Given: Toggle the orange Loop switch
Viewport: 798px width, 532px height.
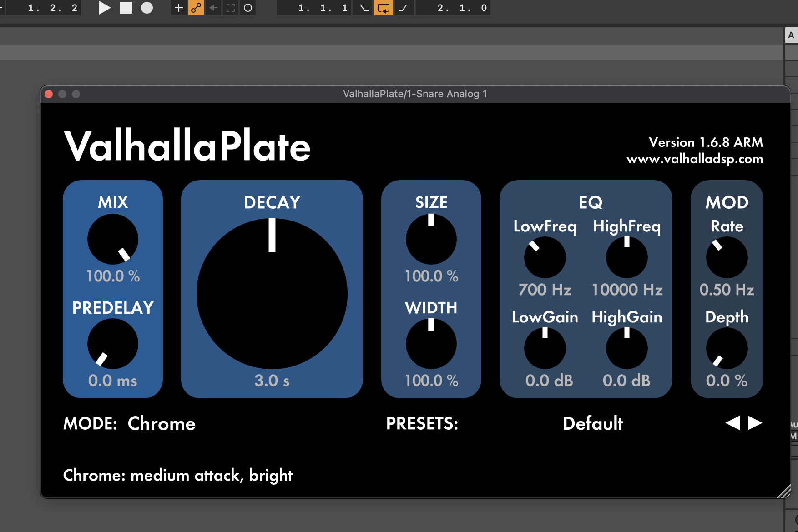Looking at the screenshot, I should click(384, 8).
